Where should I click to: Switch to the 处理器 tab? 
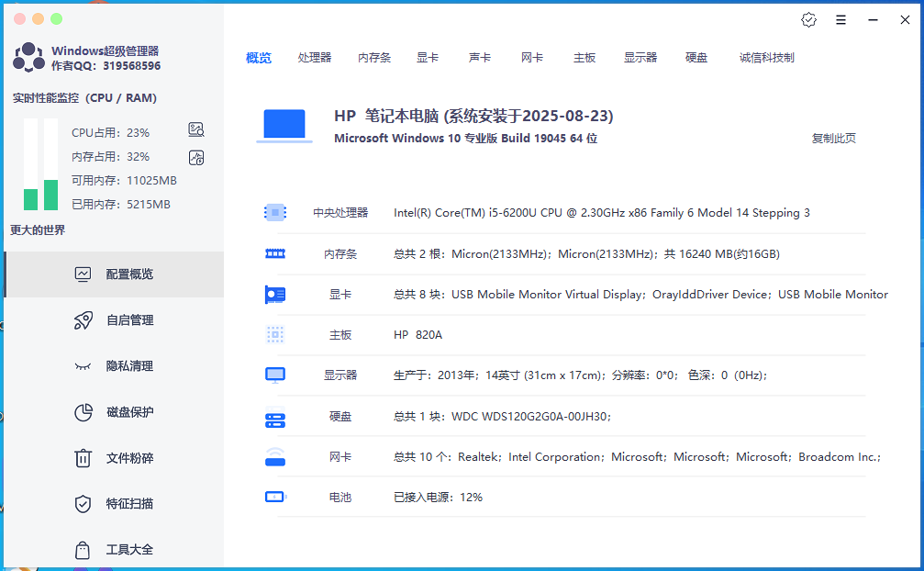click(315, 58)
